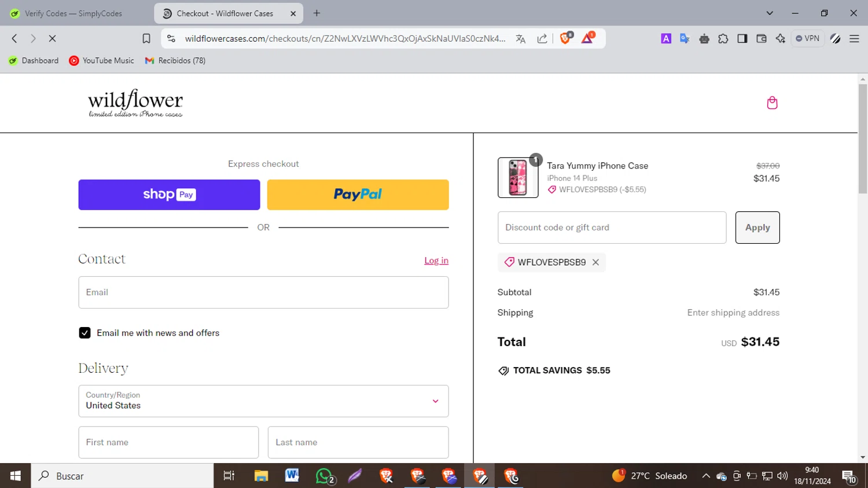Open the notification center icon
Image resolution: width=868 pixels, height=488 pixels.
click(x=849, y=476)
